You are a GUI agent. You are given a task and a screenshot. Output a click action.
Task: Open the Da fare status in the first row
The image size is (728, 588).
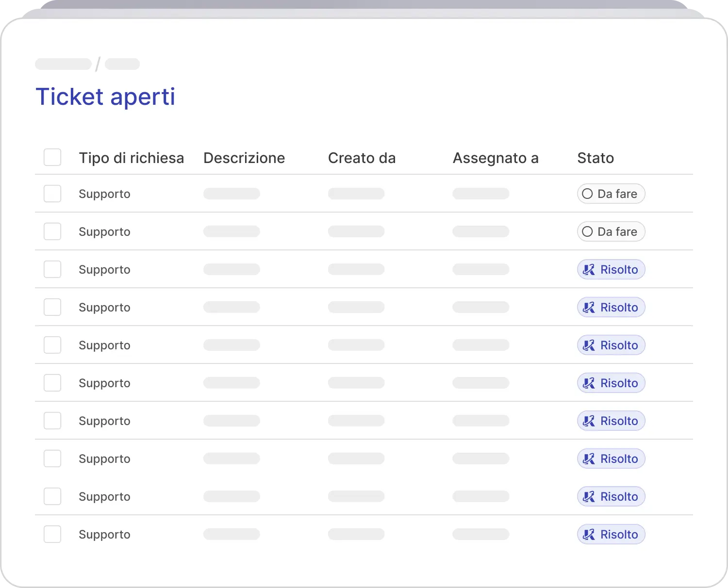click(611, 194)
